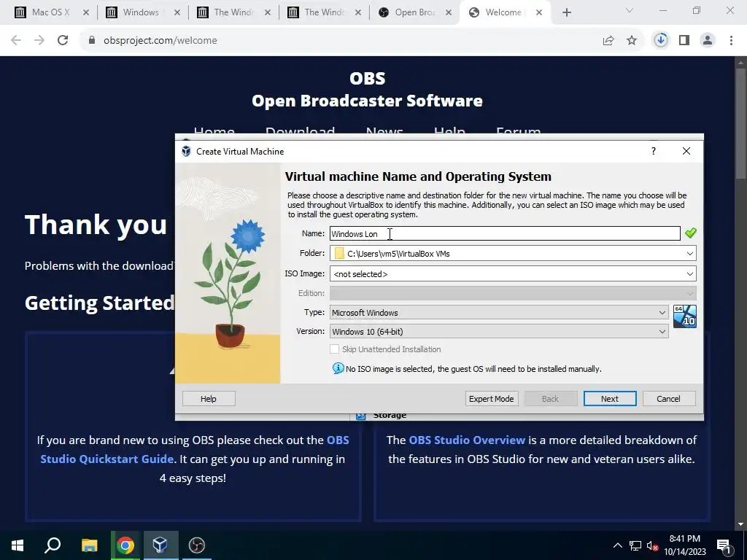Toggle Skip Unattended Installation checkbox
This screenshot has width=747, height=560.
[x=334, y=349]
